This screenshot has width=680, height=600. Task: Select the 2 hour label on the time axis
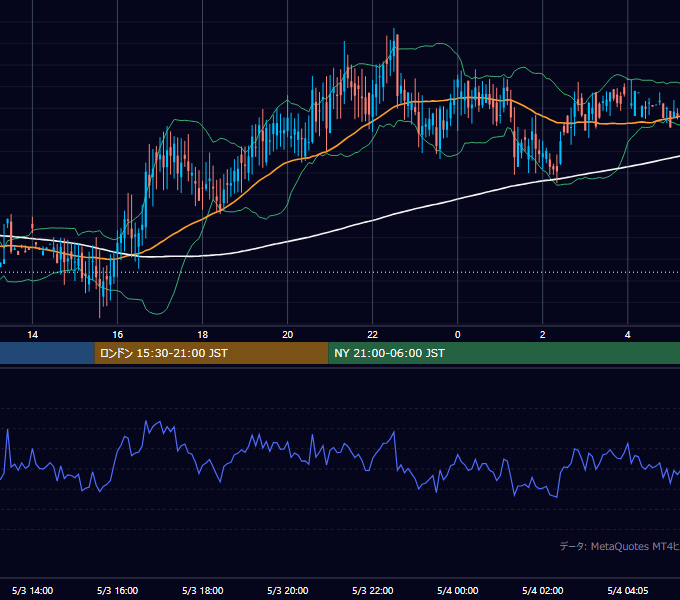543,335
